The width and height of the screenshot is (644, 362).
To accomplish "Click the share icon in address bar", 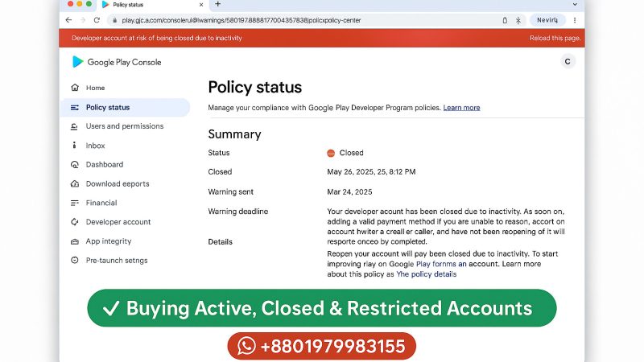I will click(x=505, y=20).
